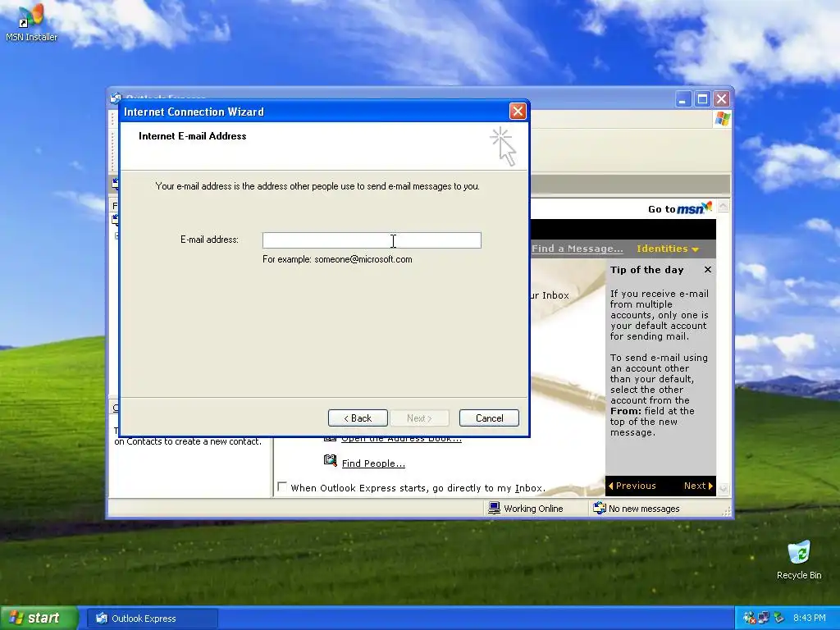Viewport: 840px width, 630px height.
Task: Close the Outlook Express window
Action: [x=722, y=99]
